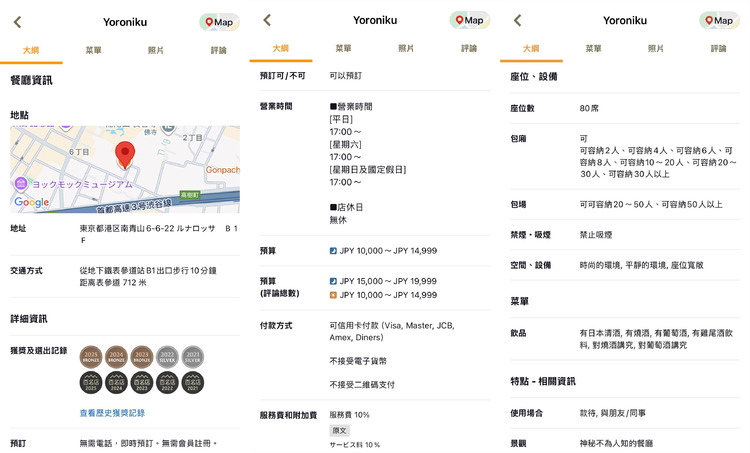Tap the 2025 Bronze award badge
The image size is (750, 453).
point(91,357)
